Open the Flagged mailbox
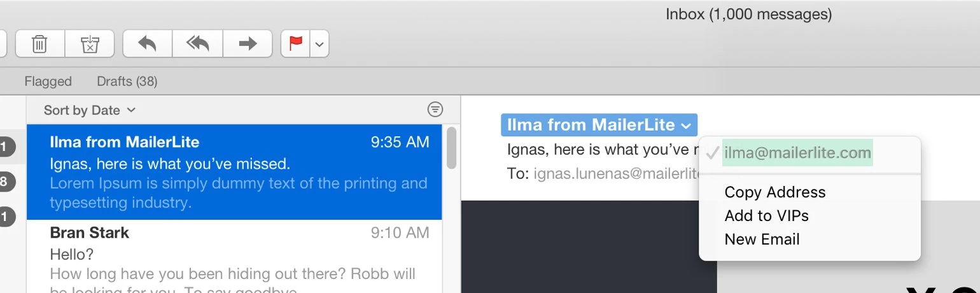 tap(48, 82)
